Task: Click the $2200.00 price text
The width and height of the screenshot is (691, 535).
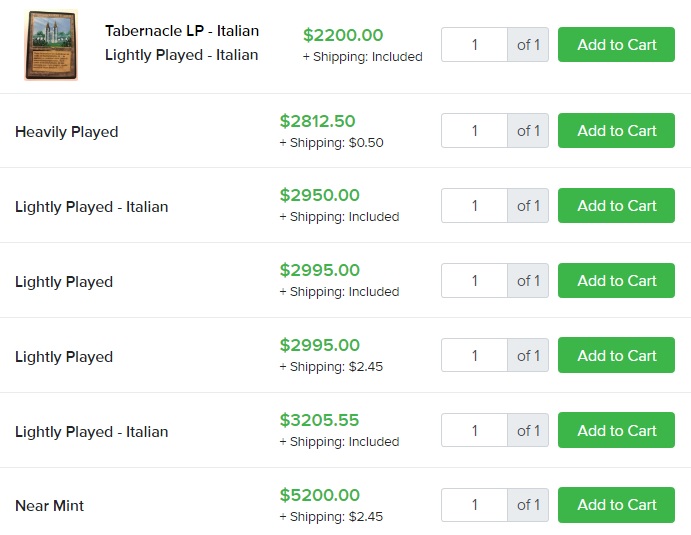Action: [343, 35]
